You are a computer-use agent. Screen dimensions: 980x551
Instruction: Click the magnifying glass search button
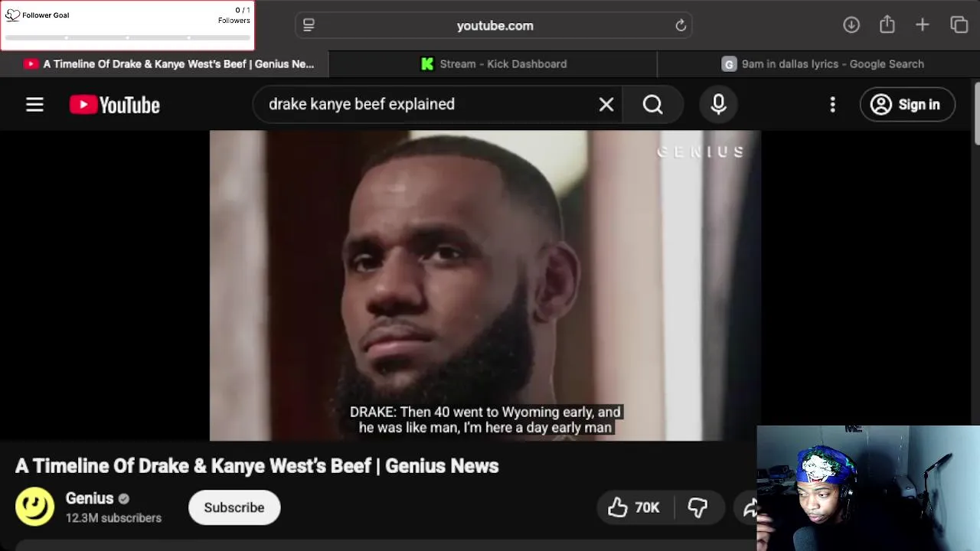click(653, 105)
